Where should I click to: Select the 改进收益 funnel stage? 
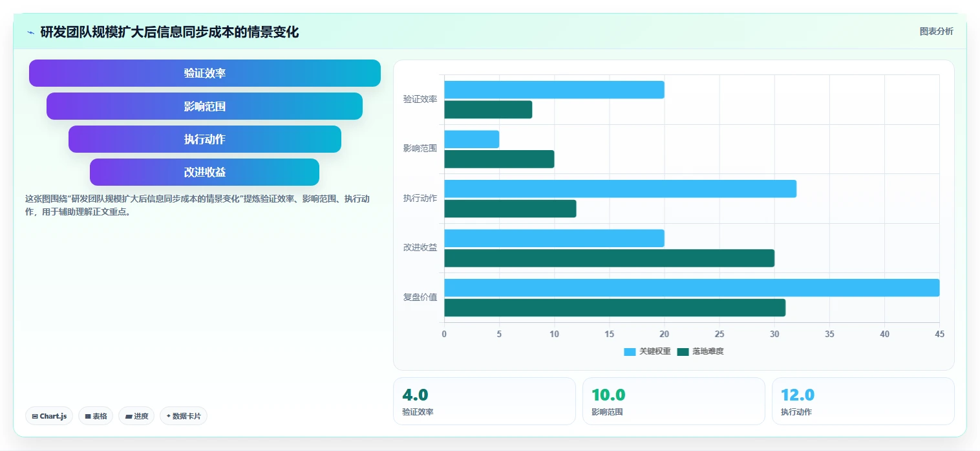pos(204,172)
